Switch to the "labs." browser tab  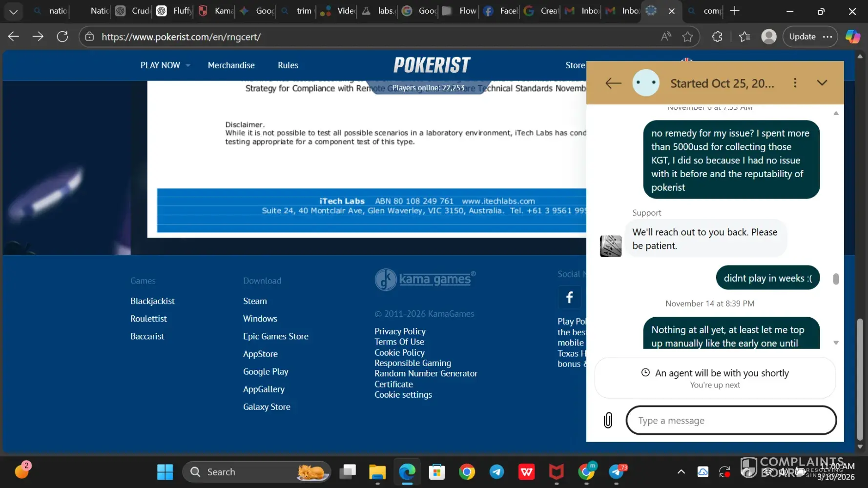[380, 11]
